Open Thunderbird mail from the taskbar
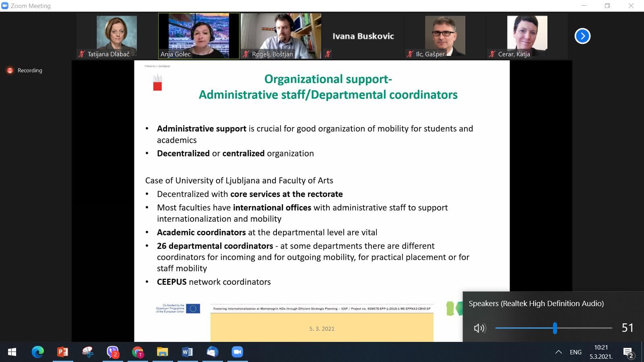 (213, 352)
